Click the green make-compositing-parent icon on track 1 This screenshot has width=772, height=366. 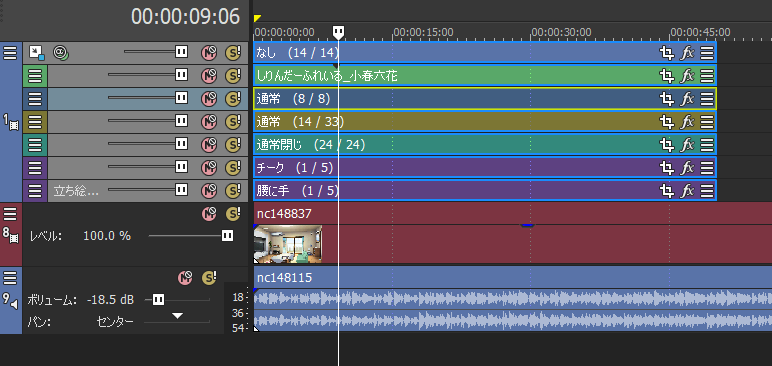61,52
